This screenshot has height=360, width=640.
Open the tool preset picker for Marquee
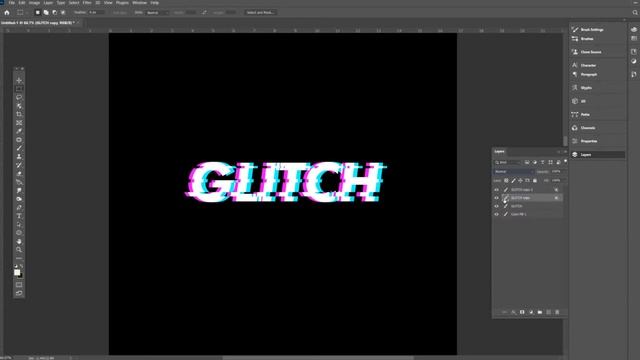22,13
